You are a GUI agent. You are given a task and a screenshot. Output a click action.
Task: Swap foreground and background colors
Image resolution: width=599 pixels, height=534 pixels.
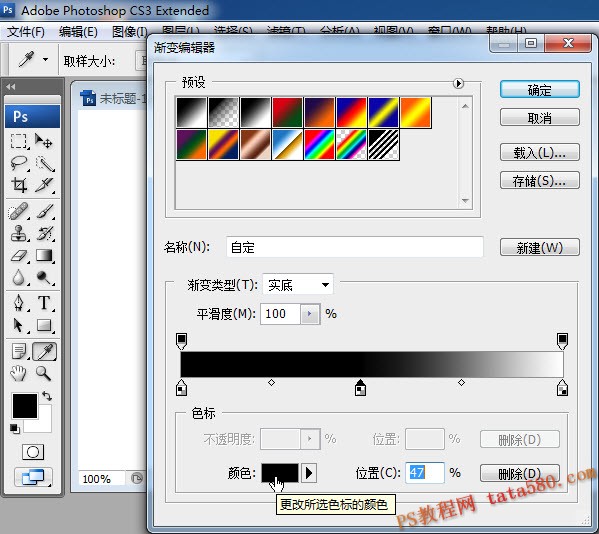click(x=47, y=396)
